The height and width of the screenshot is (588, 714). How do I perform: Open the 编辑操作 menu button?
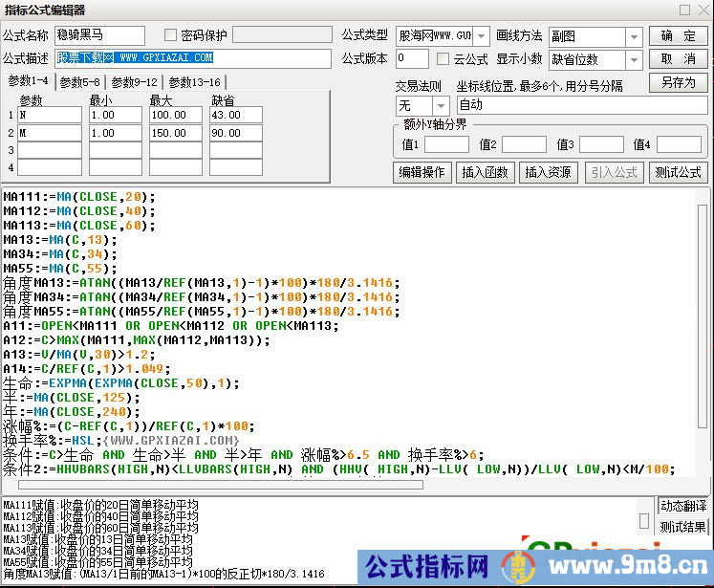pyautogui.click(x=422, y=172)
